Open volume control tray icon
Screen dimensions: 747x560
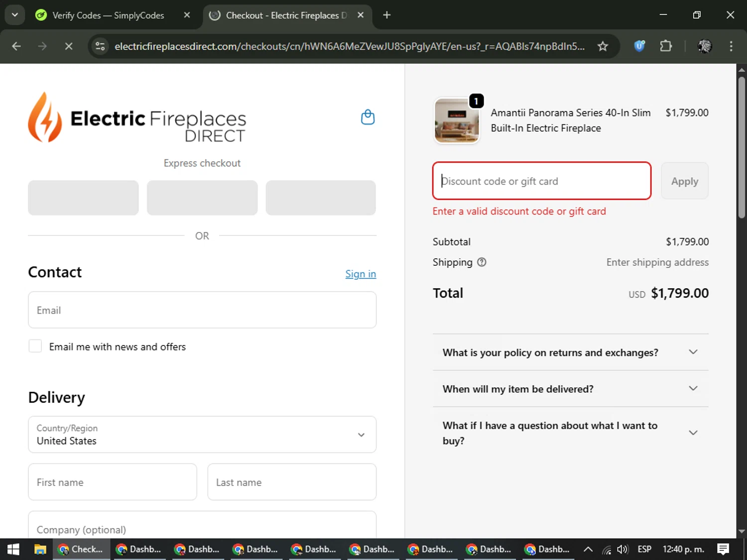622,549
